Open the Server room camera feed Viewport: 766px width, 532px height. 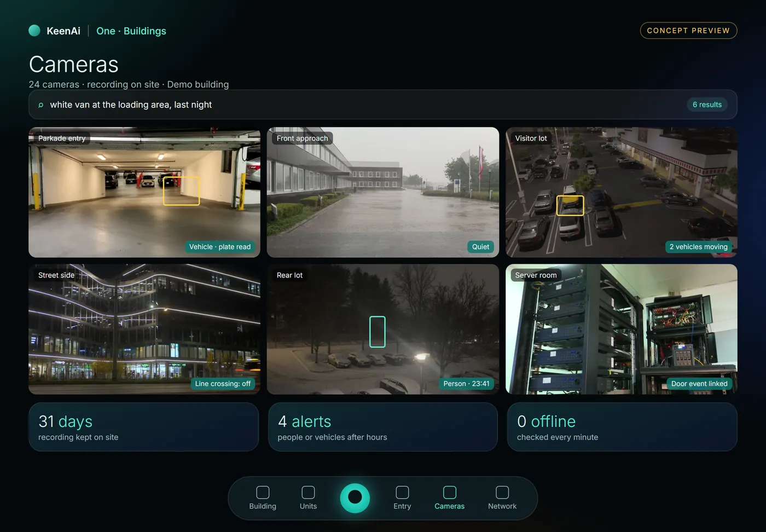pyautogui.click(x=622, y=329)
